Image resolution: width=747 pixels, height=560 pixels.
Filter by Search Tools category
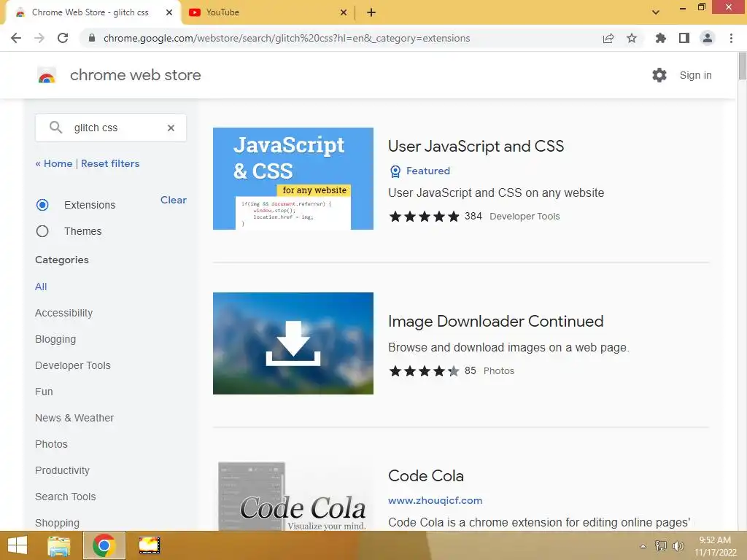[x=65, y=497]
